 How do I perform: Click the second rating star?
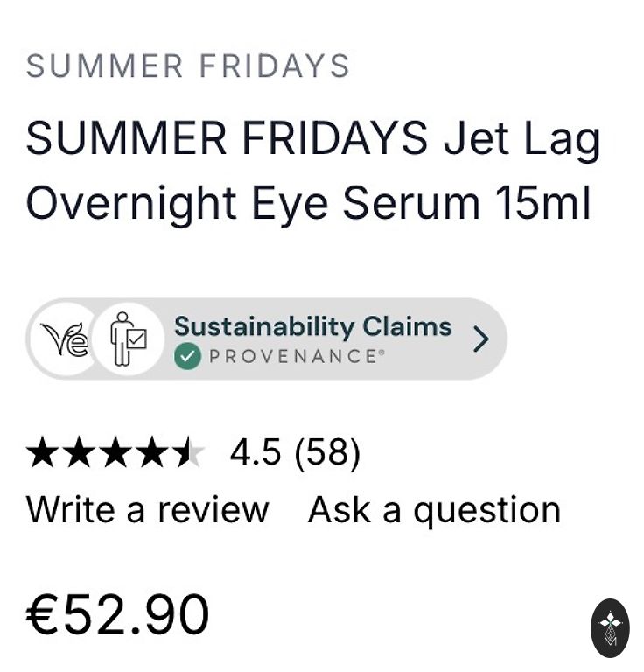78,453
